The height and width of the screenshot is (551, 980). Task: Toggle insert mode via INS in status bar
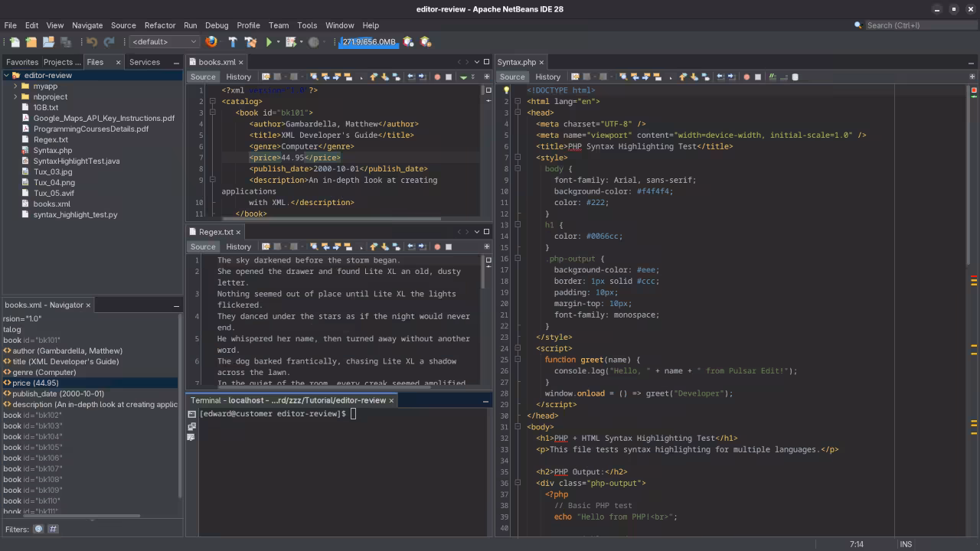(906, 543)
